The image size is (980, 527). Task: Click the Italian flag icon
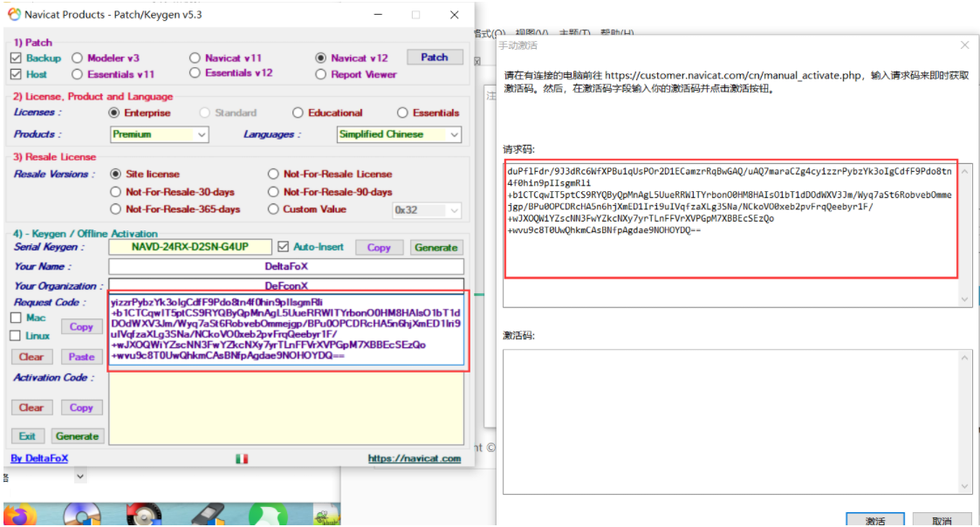(242, 459)
